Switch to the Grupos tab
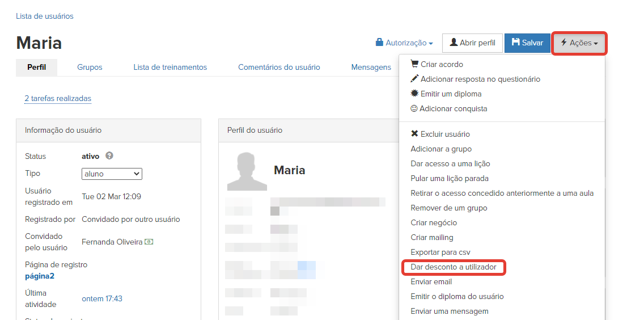 90,67
